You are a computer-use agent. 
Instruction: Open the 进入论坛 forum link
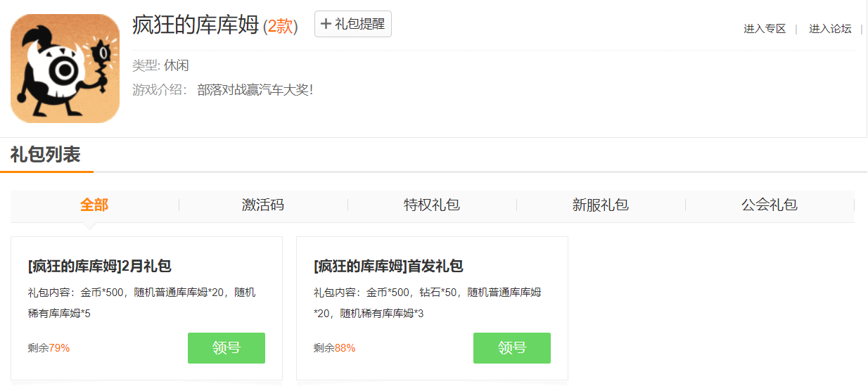[x=830, y=29]
